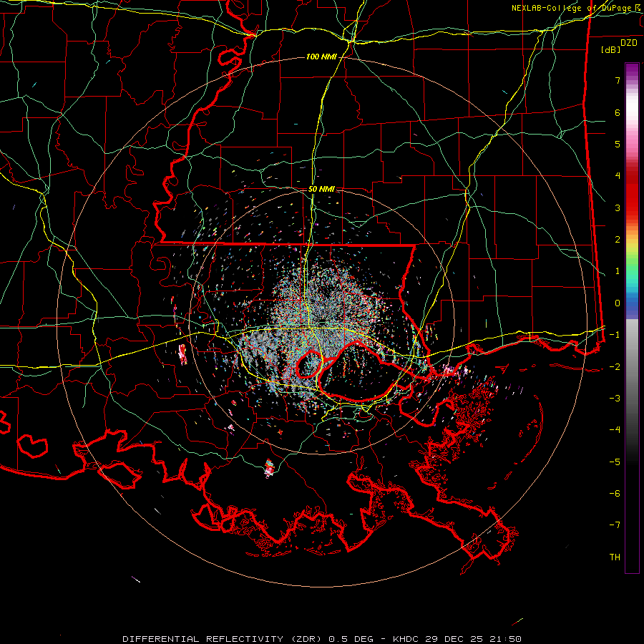
Task: Click the '7' value on the color scale
Action: click(618, 80)
